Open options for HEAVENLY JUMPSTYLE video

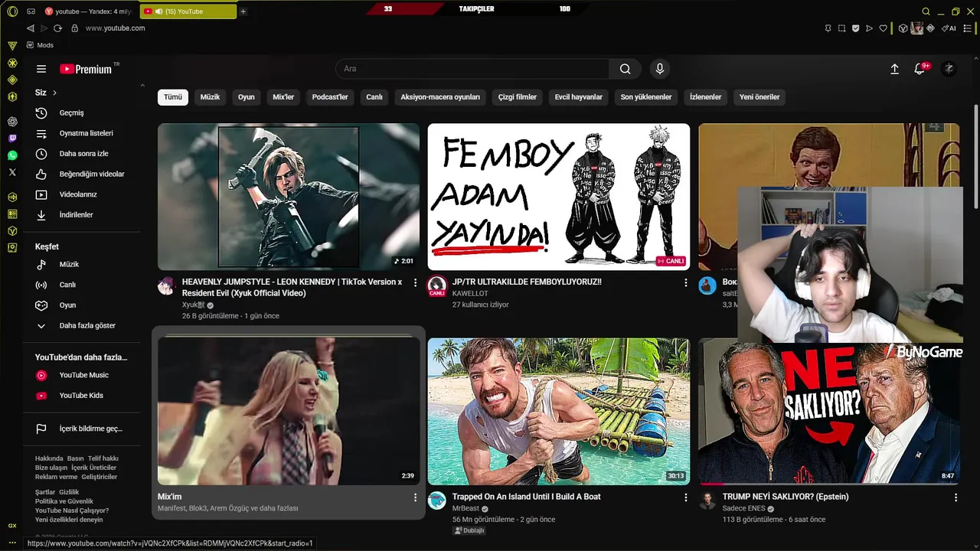tap(416, 282)
